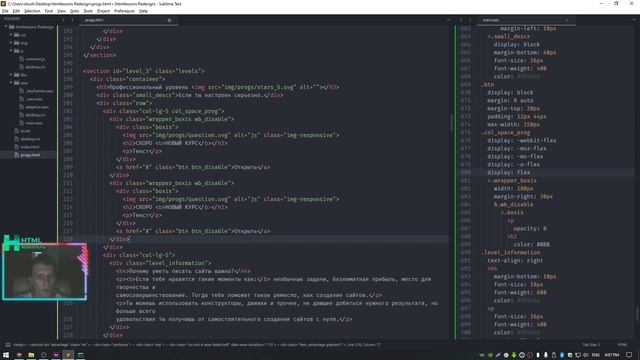640x360 pixels.
Task: Click the .level_information selector in main.sass
Action: pyautogui.click(x=510, y=253)
